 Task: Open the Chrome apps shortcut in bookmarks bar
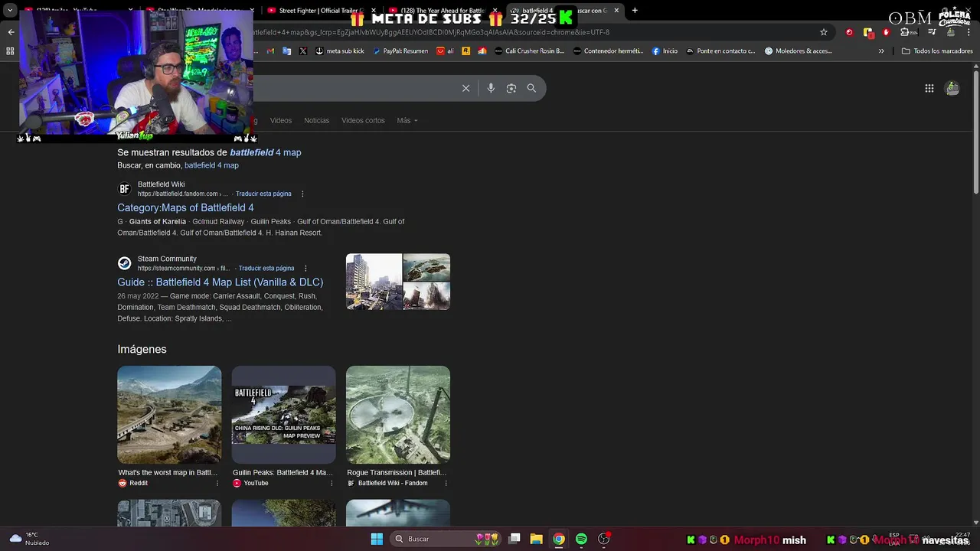pyautogui.click(x=10, y=51)
